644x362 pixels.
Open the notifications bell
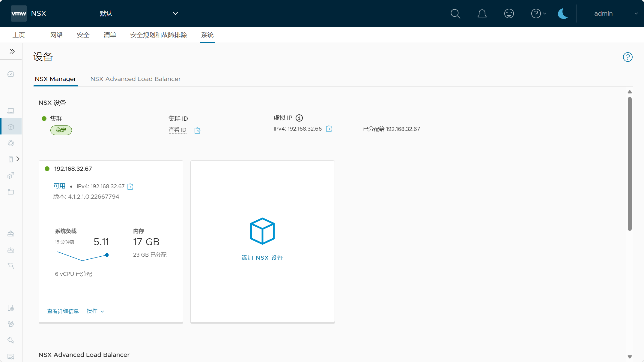(482, 14)
